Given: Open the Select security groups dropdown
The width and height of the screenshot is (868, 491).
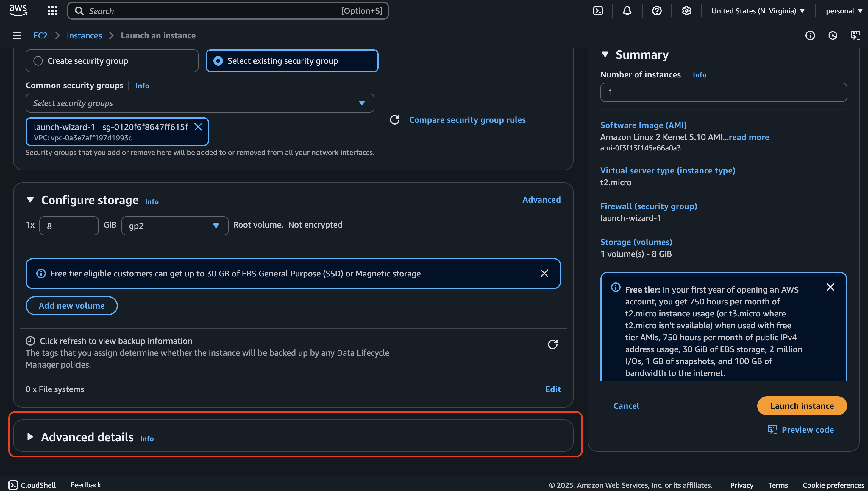Looking at the screenshot, I should (200, 103).
